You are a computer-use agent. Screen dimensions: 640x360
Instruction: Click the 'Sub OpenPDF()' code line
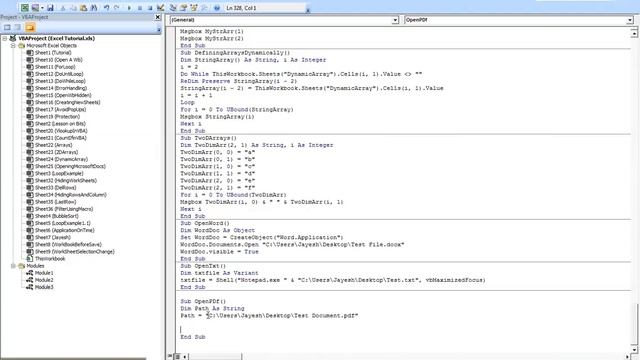(203, 301)
